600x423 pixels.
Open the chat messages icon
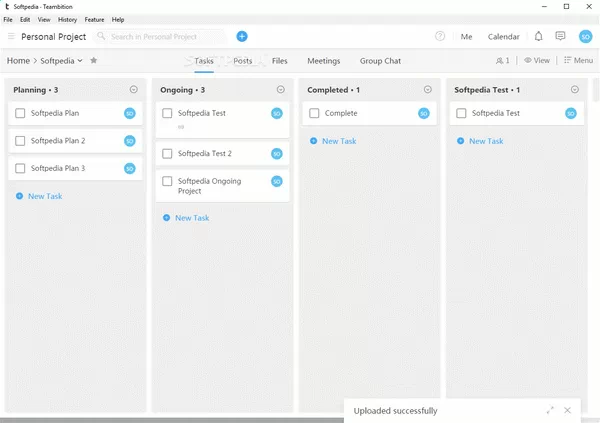tap(561, 37)
